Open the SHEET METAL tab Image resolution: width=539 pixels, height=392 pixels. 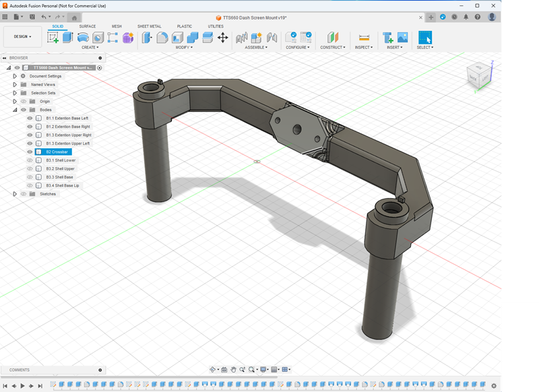click(x=149, y=26)
